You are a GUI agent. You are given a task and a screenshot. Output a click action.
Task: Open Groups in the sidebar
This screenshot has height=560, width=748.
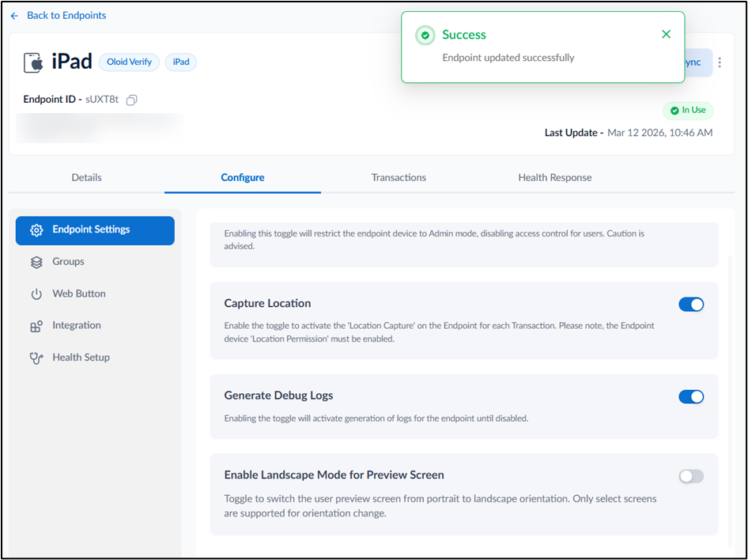tap(95, 262)
